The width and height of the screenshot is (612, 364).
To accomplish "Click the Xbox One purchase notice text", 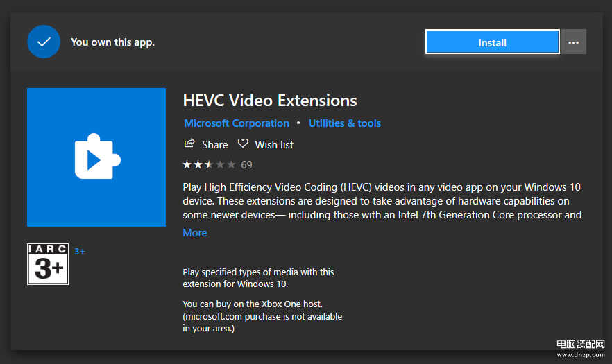I will (x=262, y=316).
